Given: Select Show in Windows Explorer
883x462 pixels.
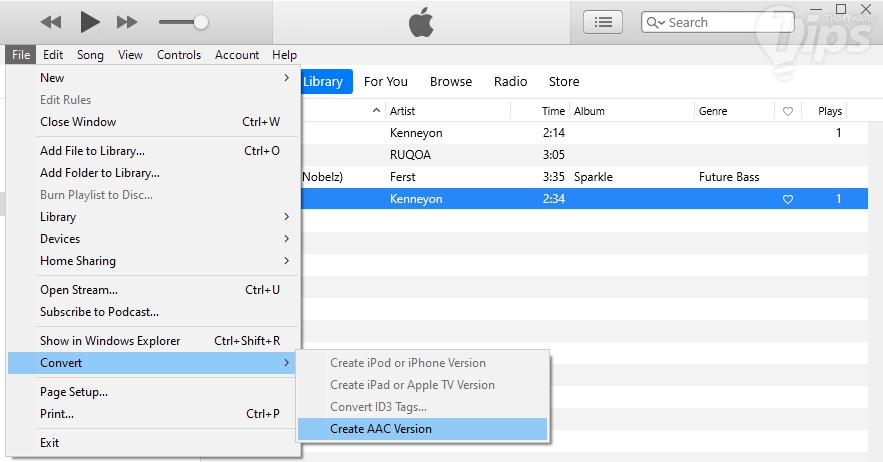Looking at the screenshot, I should pyautogui.click(x=154, y=341).
